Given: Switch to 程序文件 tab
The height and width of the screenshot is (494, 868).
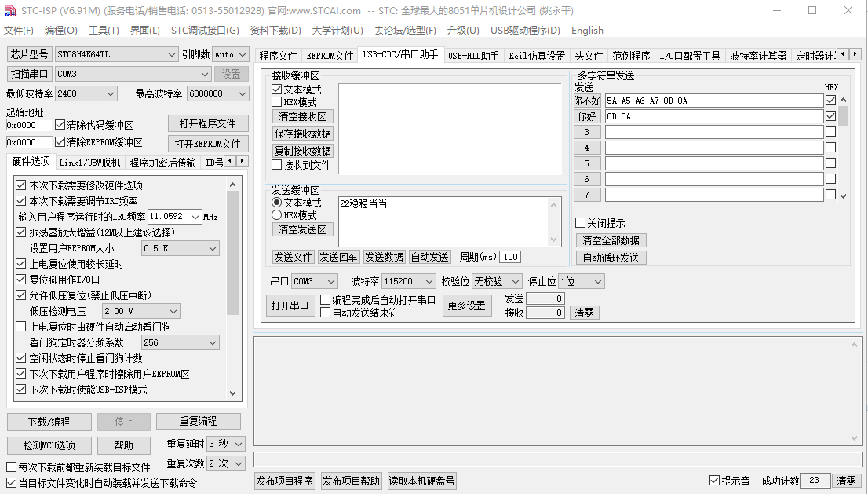Looking at the screenshot, I should click(x=278, y=56).
